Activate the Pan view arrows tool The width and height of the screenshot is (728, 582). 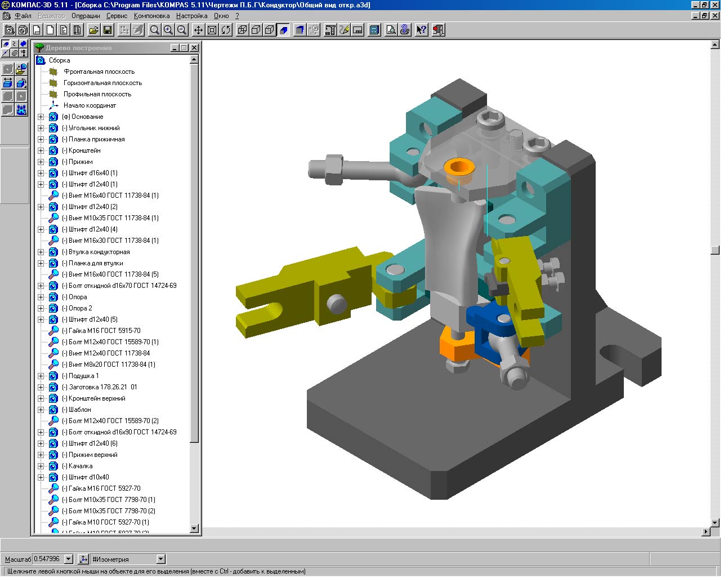(198, 30)
